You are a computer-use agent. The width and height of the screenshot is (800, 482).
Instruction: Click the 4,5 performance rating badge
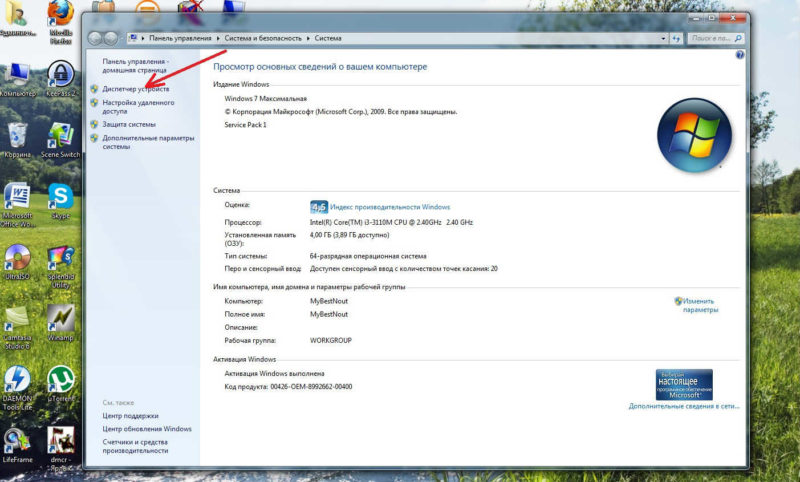point(319,206)
